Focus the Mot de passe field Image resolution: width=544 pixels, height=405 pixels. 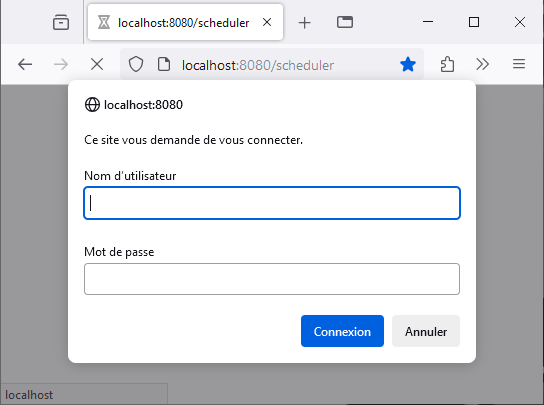coord(272,279)
